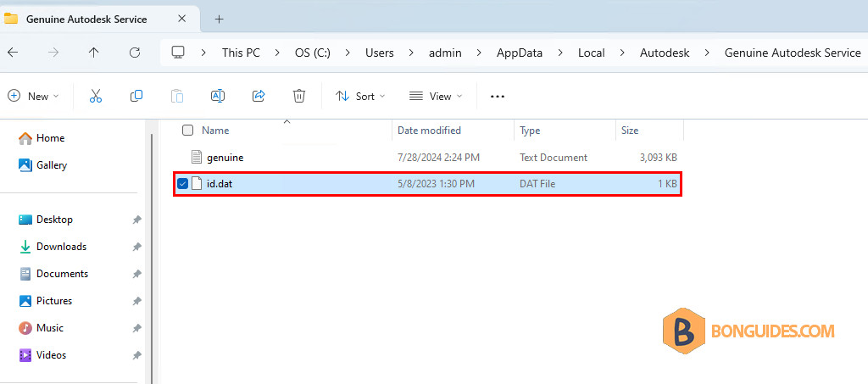Navigate to This PC breadcrumb
The image size is (868, 384).
[241, 53]
